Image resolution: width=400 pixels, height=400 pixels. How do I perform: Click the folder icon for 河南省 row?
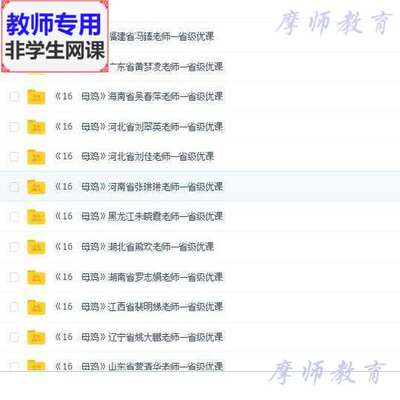pyautogui.click(x=36, y=187)
